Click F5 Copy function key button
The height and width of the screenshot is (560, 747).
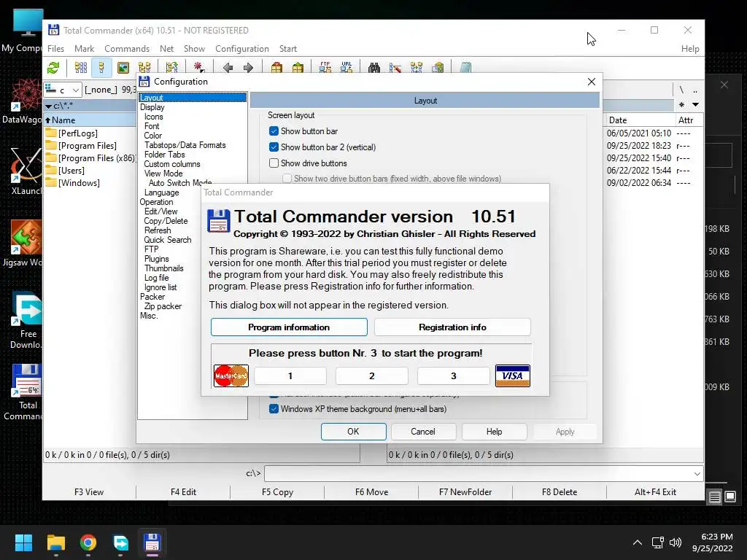point(277,492)
